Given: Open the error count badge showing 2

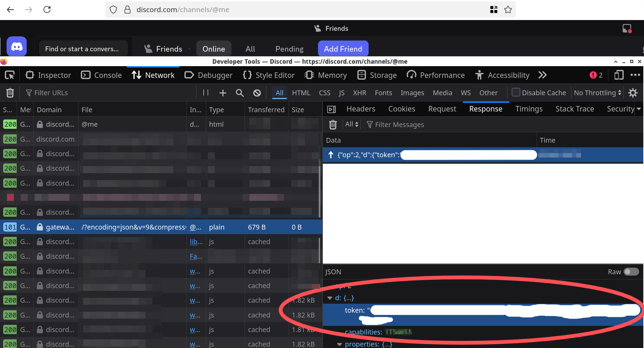Looking at the screenshot, I should [x=596, y=75].
